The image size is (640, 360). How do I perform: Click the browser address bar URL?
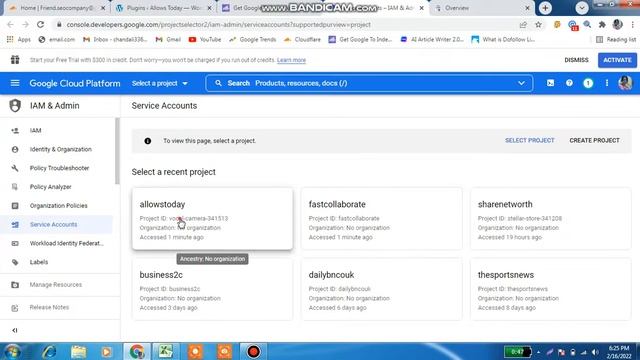tap(218, 24)
